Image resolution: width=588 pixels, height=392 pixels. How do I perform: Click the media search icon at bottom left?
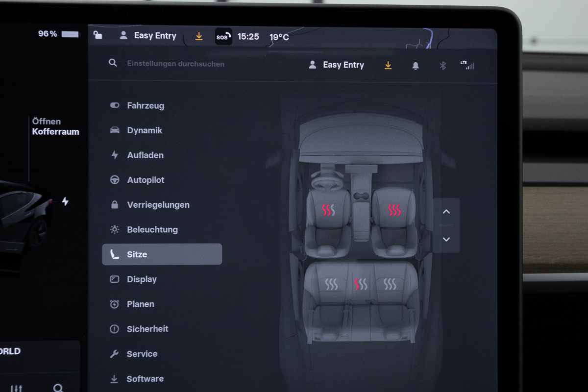58,389
